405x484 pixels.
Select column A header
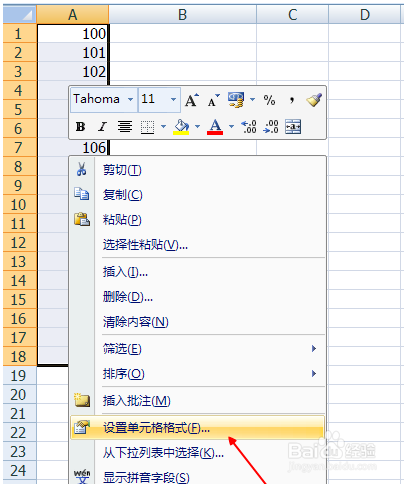click(x=73, y=14)
